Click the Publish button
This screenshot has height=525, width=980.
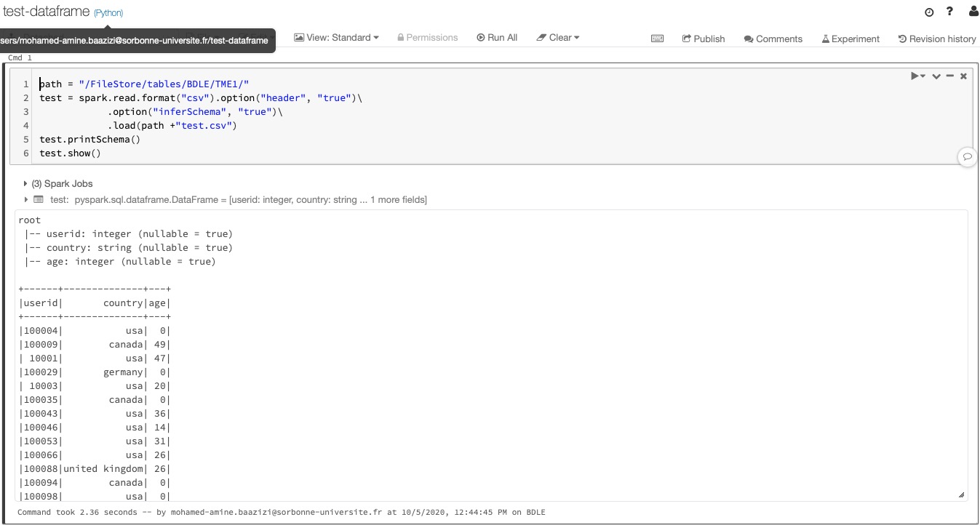[704, 39]
